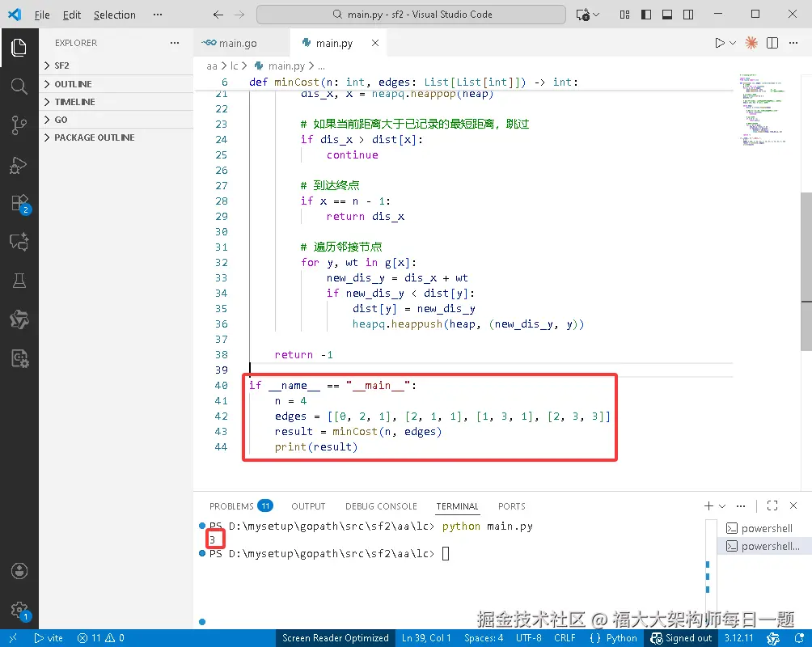
Task: Click the editor vertical scrollbar
Action: tap(806, 271)
